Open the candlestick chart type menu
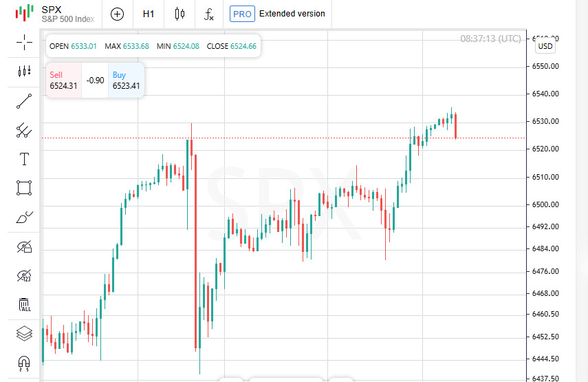This screenshot has width=588, height=382. click(180, 14)
